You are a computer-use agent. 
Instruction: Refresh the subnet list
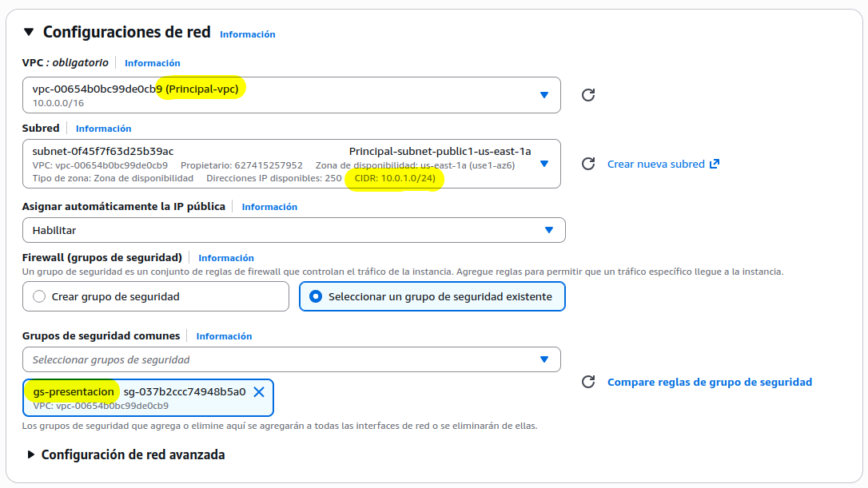(589, 163)
